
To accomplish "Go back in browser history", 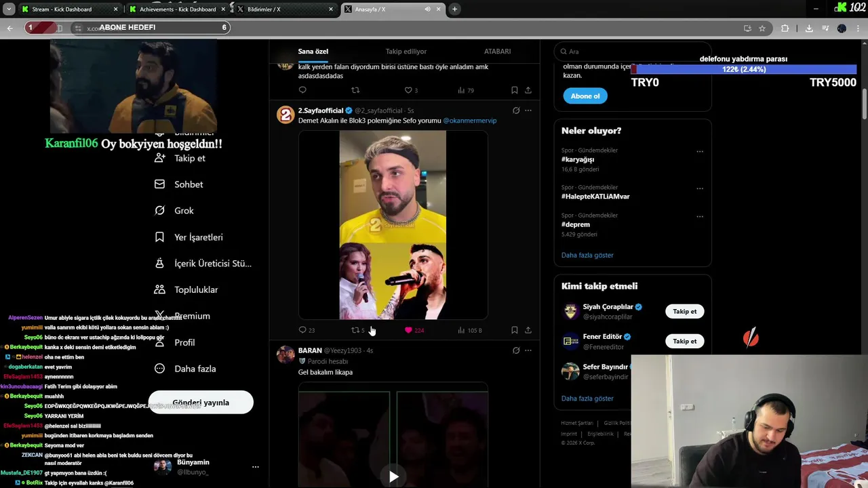I will click(x=9, y=28).
